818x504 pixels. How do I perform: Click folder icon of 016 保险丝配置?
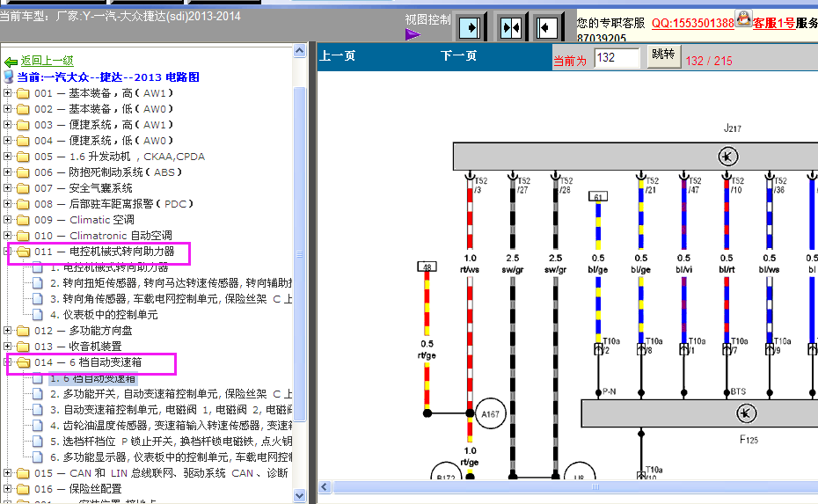tap(23, 489)
